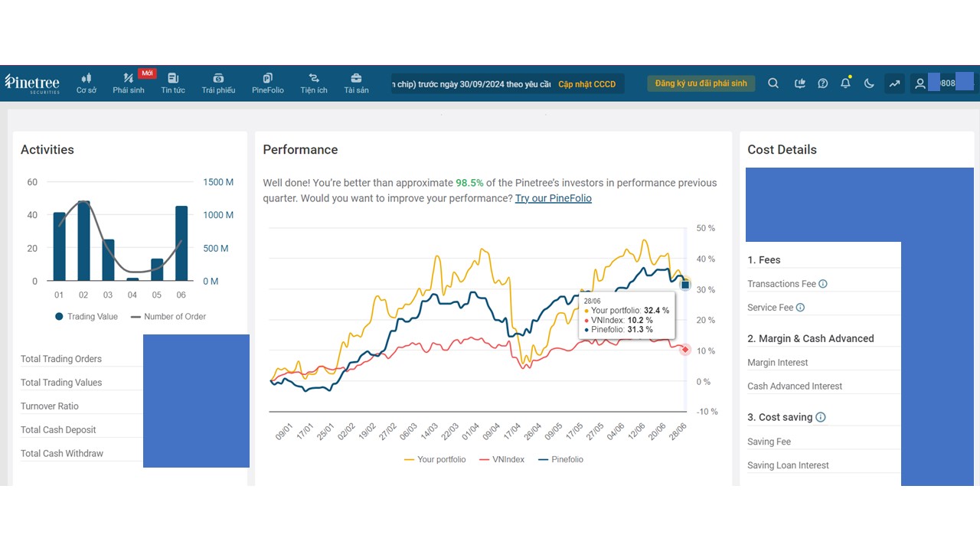Toggle dark mode moon icon

tap(869, 83)
